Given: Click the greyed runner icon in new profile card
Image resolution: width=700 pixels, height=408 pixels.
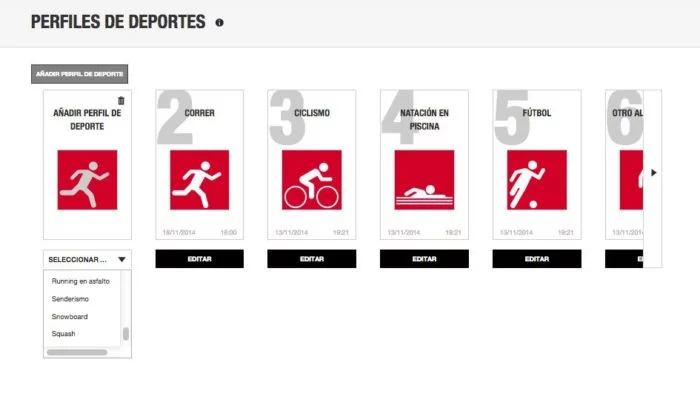Looking at the screenshot, I should (88, 180).
